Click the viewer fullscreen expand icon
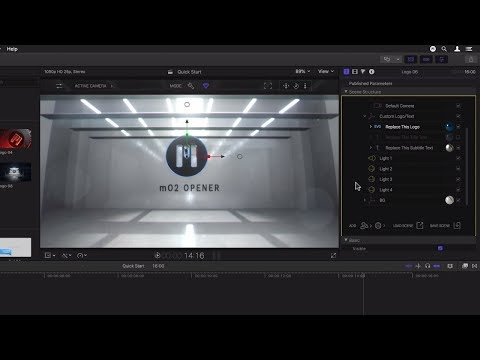 point(333,255)
